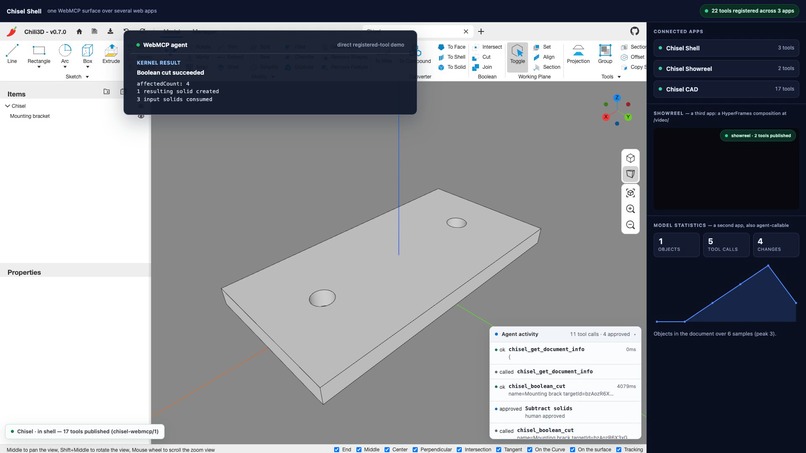Click the Set working plane tool
The width and height of the screenshot is (806, 453).
coord(542,47)
